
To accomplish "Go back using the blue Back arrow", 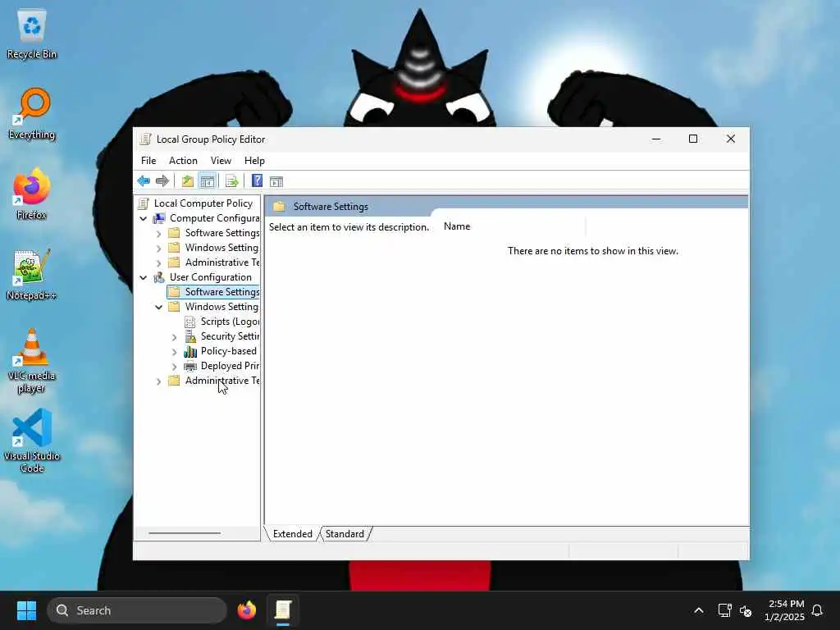I will pyautogui.click(x=144, y=181).
